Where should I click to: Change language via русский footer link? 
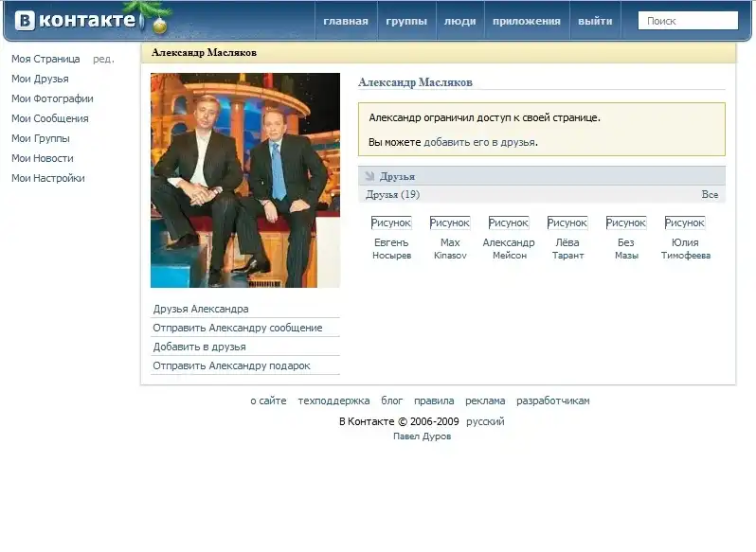tap(486, 421)
